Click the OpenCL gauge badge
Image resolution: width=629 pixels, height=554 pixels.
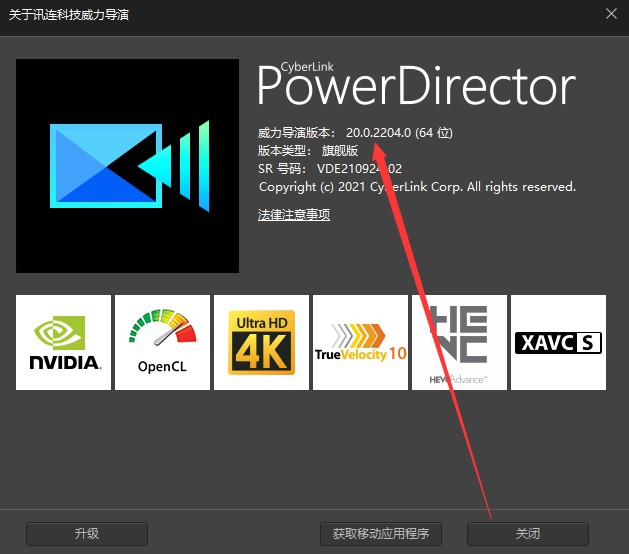point(162,342)
